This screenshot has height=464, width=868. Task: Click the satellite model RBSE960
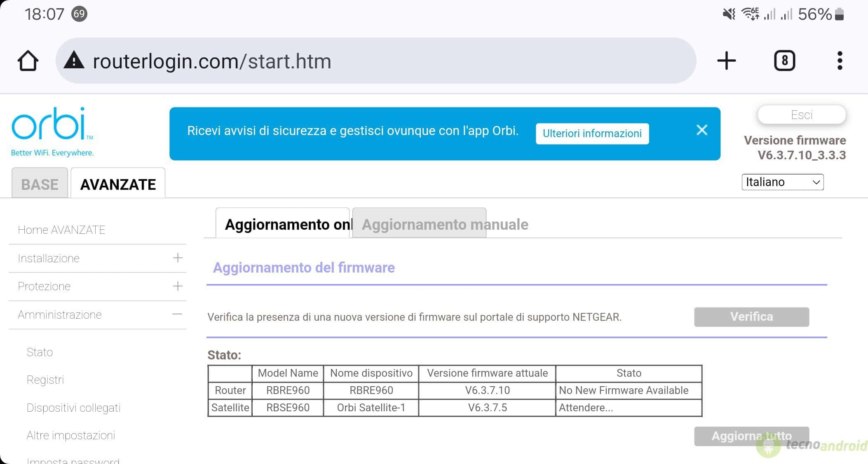coord(288,408)
